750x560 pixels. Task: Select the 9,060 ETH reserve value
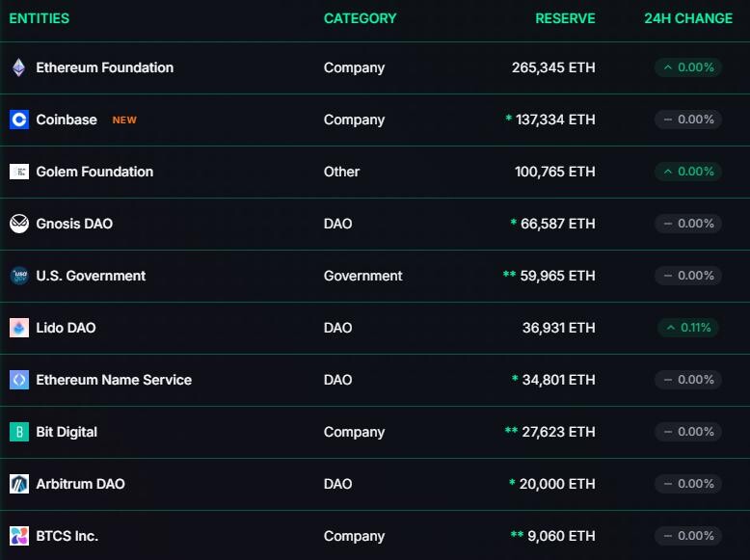[x=562, y=537]
